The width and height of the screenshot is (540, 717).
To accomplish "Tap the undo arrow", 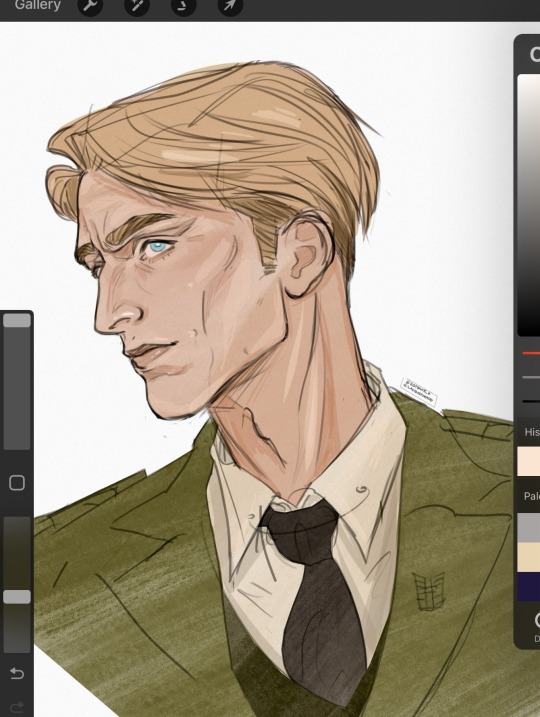I will (x=17, y=673).
